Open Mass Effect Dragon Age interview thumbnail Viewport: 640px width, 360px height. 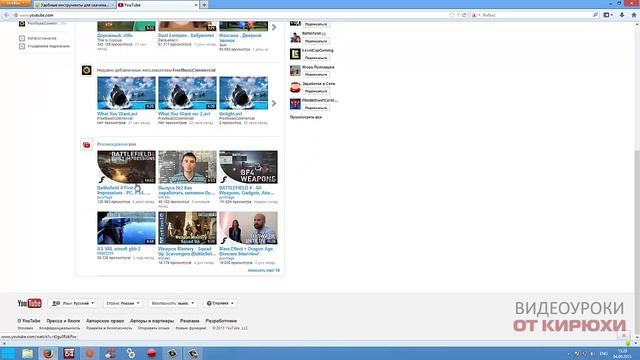pos(248,228)
